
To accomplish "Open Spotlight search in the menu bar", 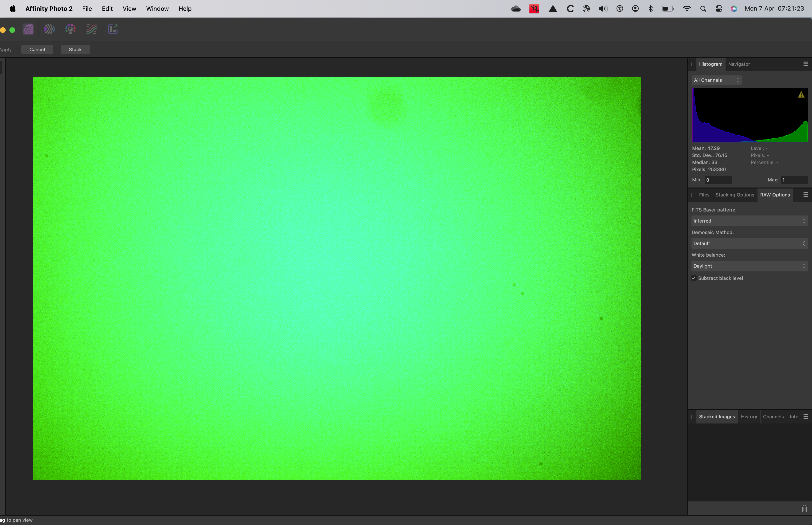I will pyautogui.click(x=703, y=8).
